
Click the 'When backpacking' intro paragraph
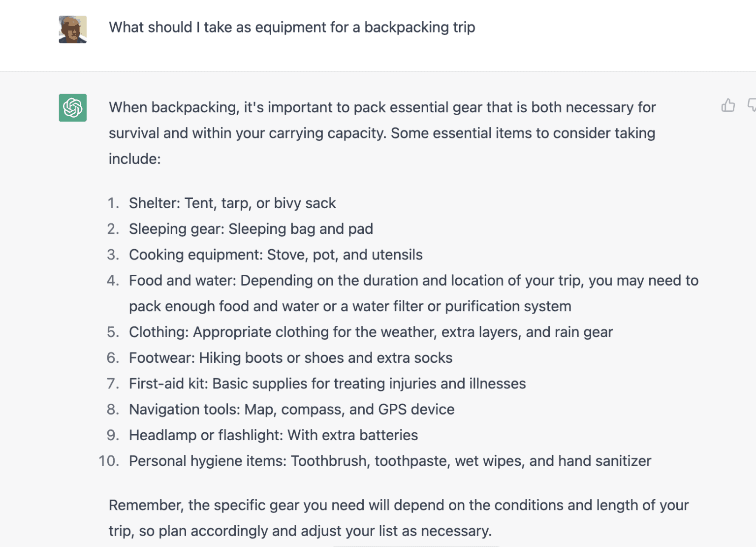tap(382, 133)
